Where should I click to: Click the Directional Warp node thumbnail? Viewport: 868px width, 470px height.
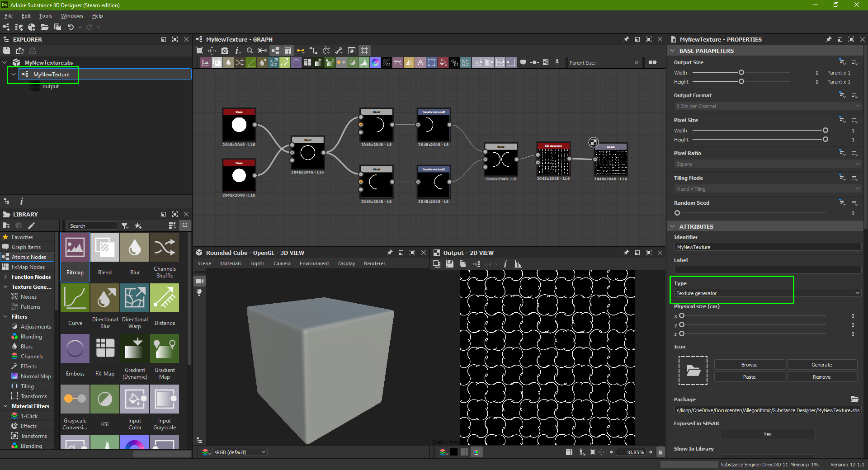pos(135,298)
